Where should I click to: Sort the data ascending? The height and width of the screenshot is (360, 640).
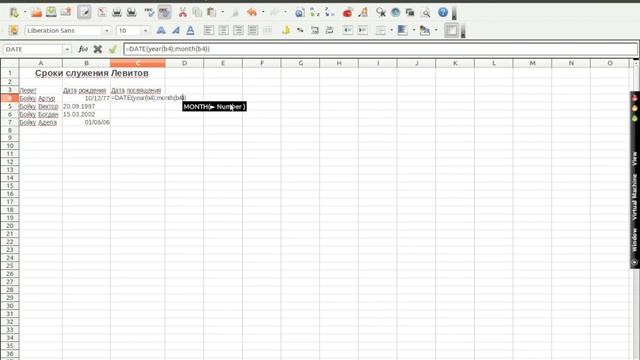[x=315, y=13]
